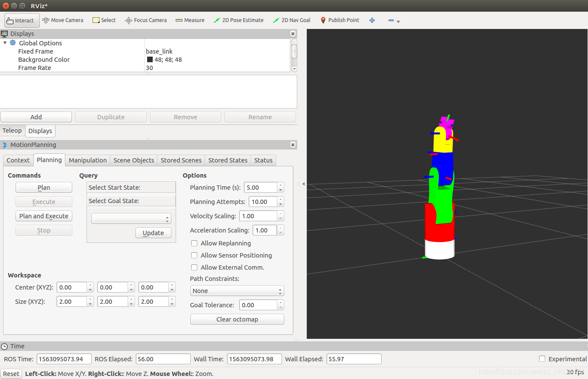Click the Planning Attempts spinner arrows

(x=280, y=202)
